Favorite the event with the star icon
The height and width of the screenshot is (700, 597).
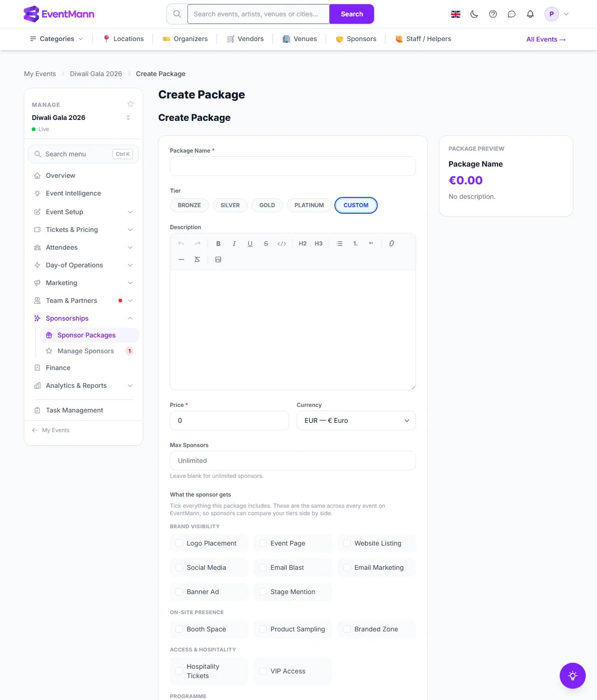tap(131, 104)
